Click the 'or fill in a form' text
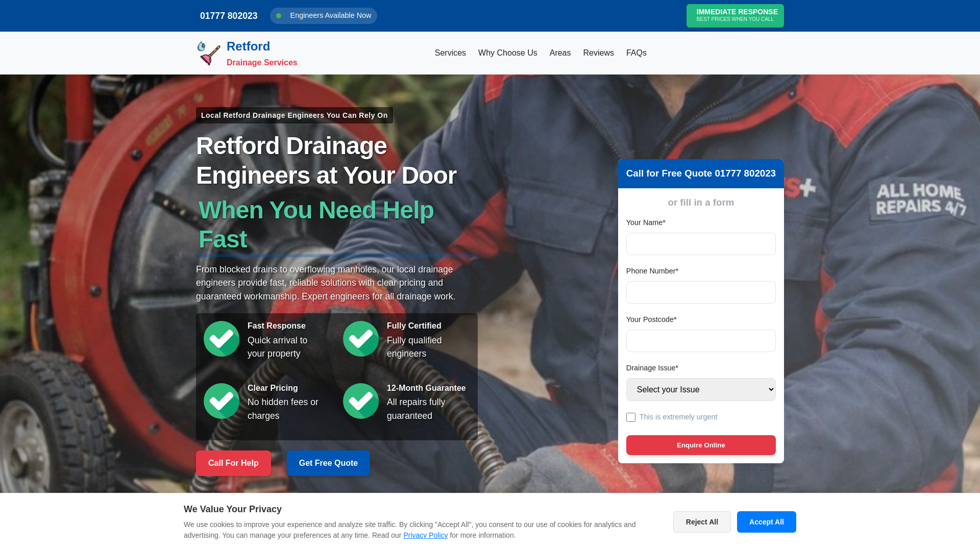The height and width of the screenshot is (551, 980). pos(701,203)
